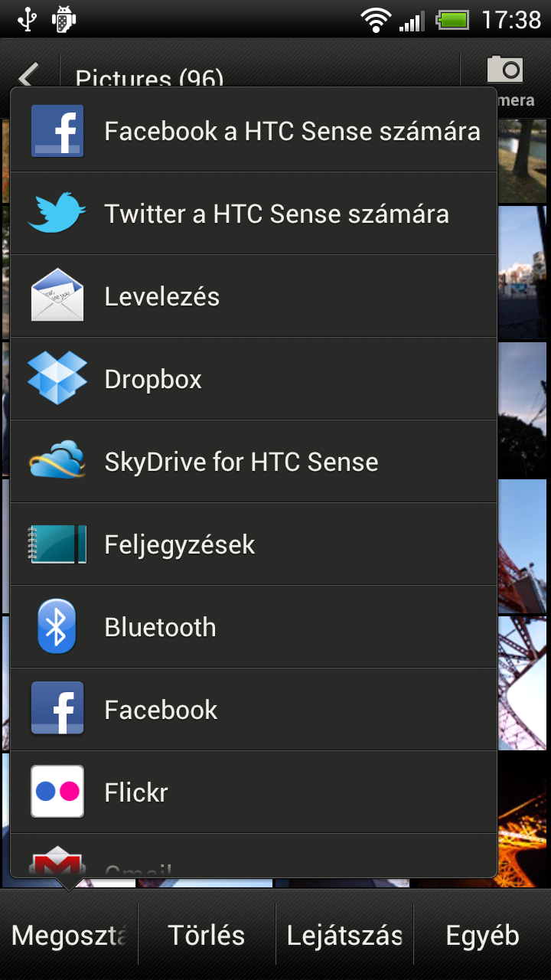Tap the Feljegyzések notebook icon
The image size is (551, 980).
57,544
